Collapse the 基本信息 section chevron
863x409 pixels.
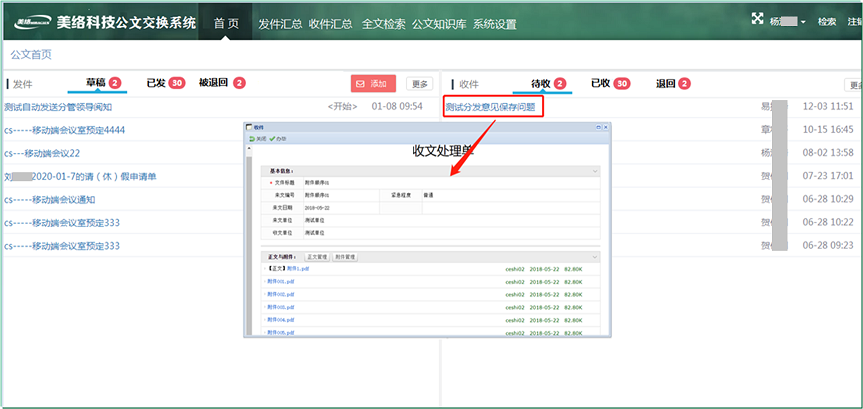click(594, 171)
